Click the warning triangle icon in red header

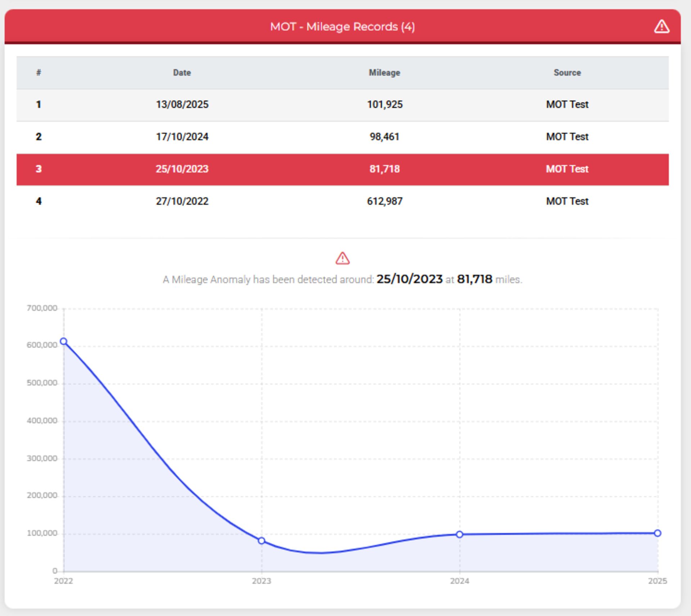(x=661, y=27)
